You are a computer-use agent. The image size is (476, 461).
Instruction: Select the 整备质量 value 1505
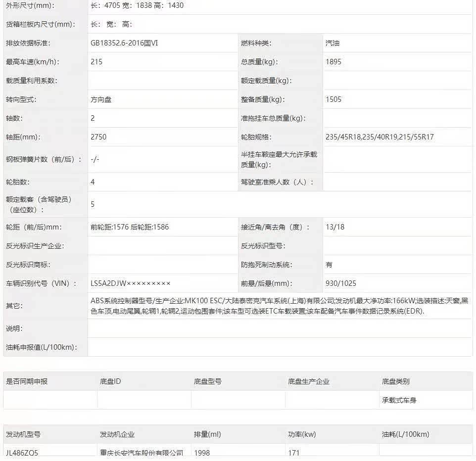click(x=333, y=99)
